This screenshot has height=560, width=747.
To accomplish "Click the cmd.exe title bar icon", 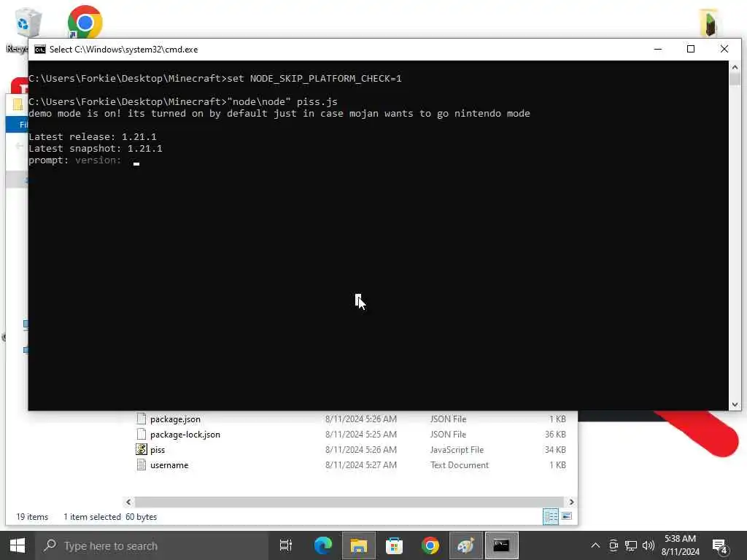I will pyautogui.click(x=40, y=50).
